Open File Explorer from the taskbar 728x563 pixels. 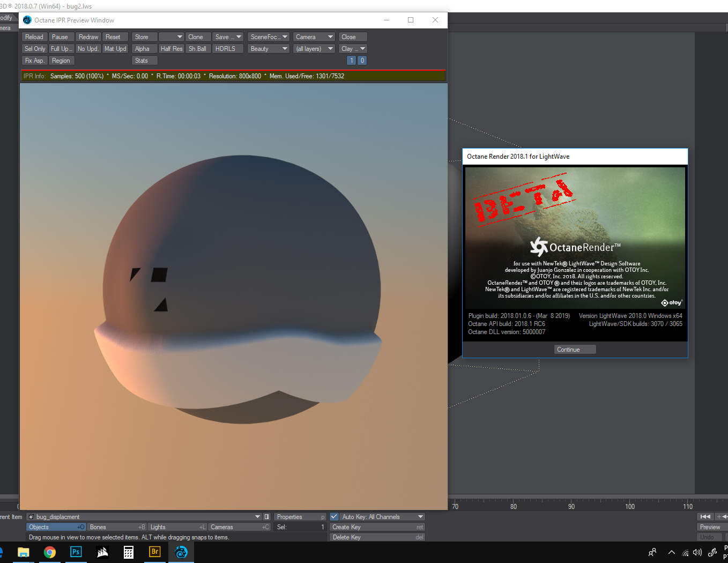pyautogui.click(x=24, y=552)
